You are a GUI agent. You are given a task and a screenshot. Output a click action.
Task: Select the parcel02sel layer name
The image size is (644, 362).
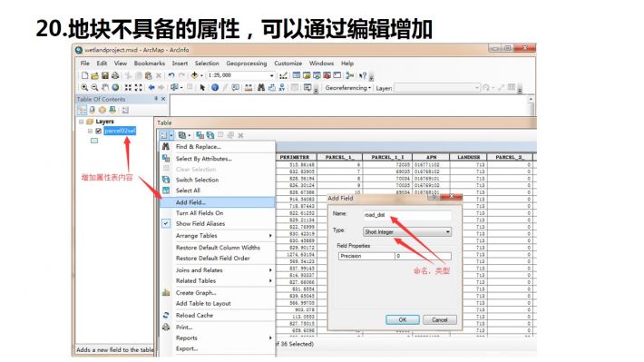(120, 131)
